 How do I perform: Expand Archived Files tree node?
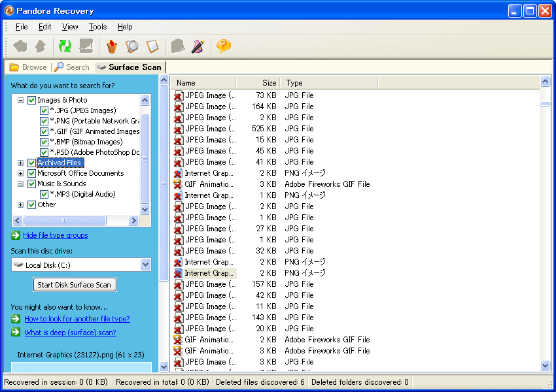[x=20, y=163]
